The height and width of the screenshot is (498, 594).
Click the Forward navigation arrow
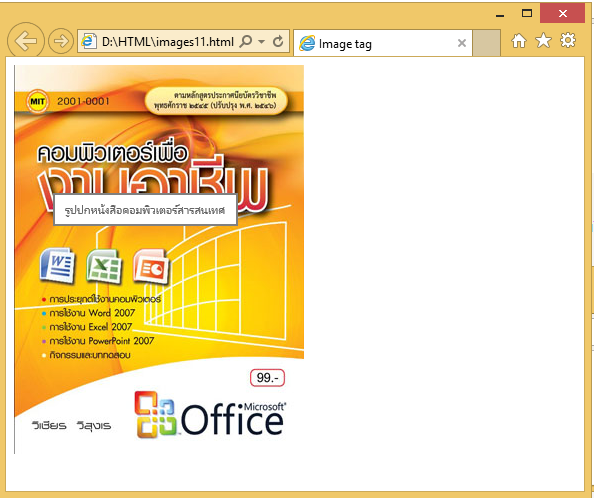[61, 41]
